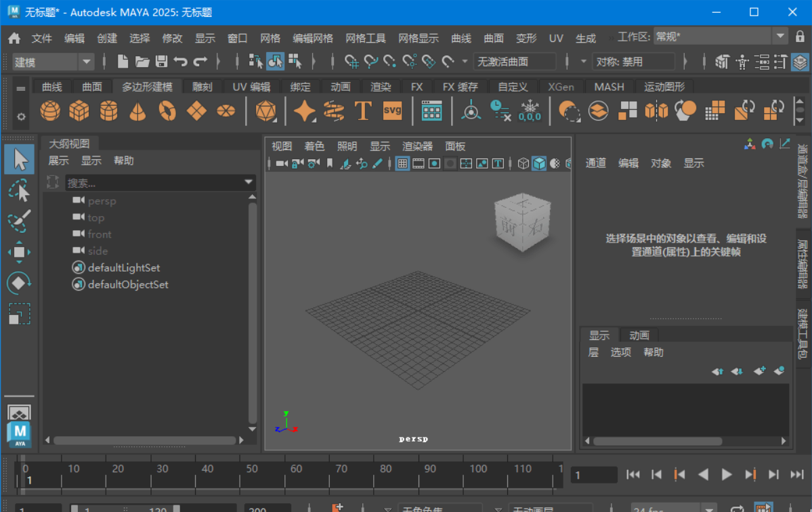Create a polygon torus from shelf
812x512 pixels.
(167, 111)
